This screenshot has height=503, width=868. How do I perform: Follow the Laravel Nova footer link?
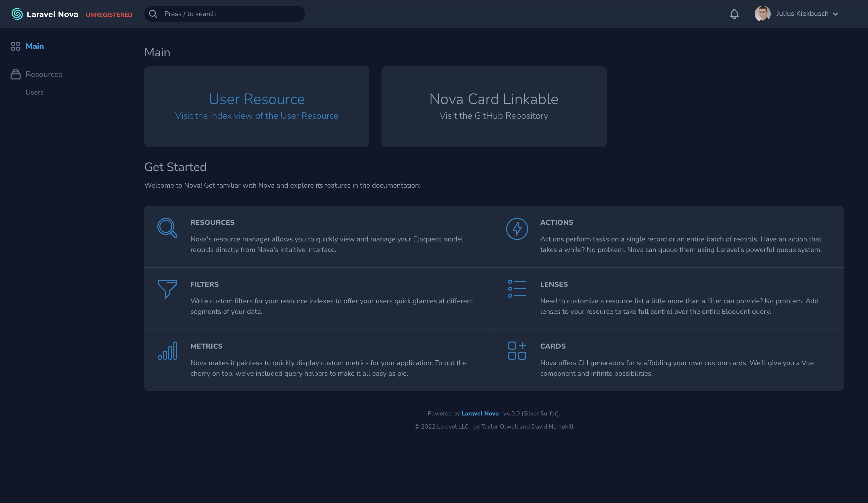coord(480,413)
